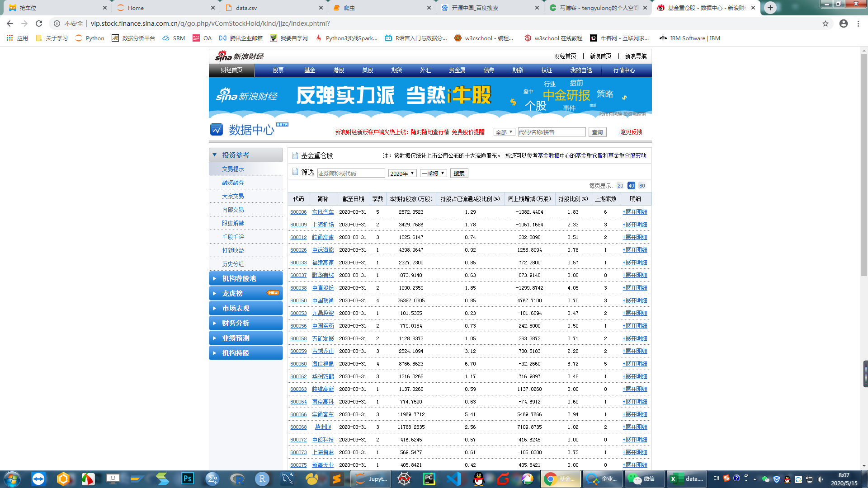The height and width of the screenshot is (488, 868).
Task: Show 60 rows per page
Action: tap(642, 186)
